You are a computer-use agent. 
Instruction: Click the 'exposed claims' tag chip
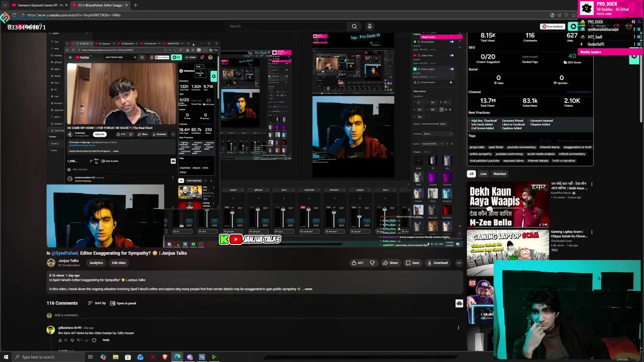point(513,161)
